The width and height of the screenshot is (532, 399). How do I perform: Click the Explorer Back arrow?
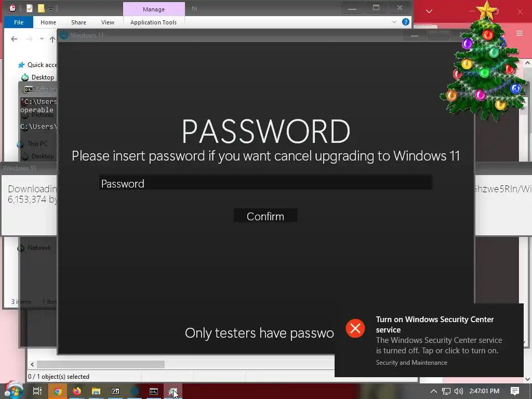click(14, 39)
